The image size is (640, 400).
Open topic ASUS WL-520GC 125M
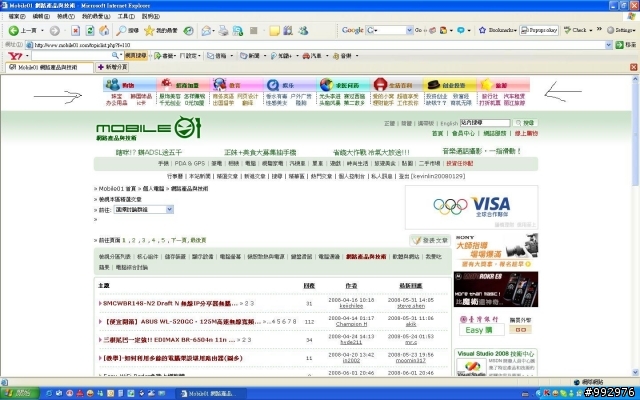pyautogui.click(x=183, y=322)
